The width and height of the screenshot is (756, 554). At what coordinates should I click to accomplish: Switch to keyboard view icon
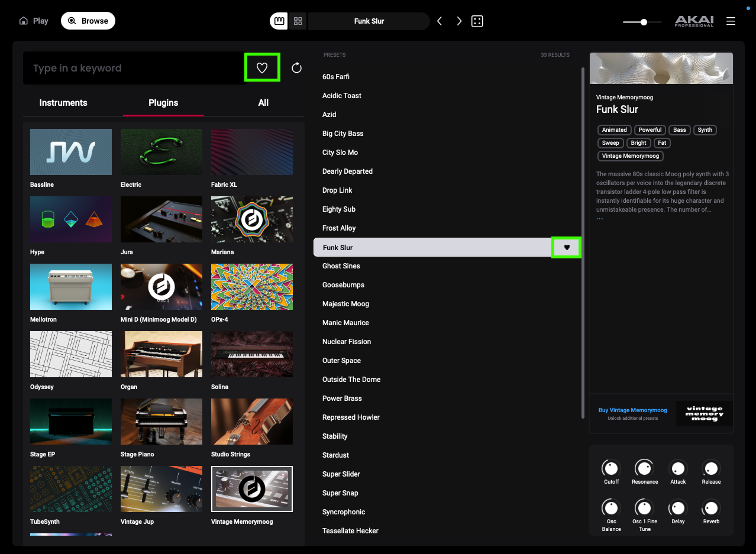(279, 21)
